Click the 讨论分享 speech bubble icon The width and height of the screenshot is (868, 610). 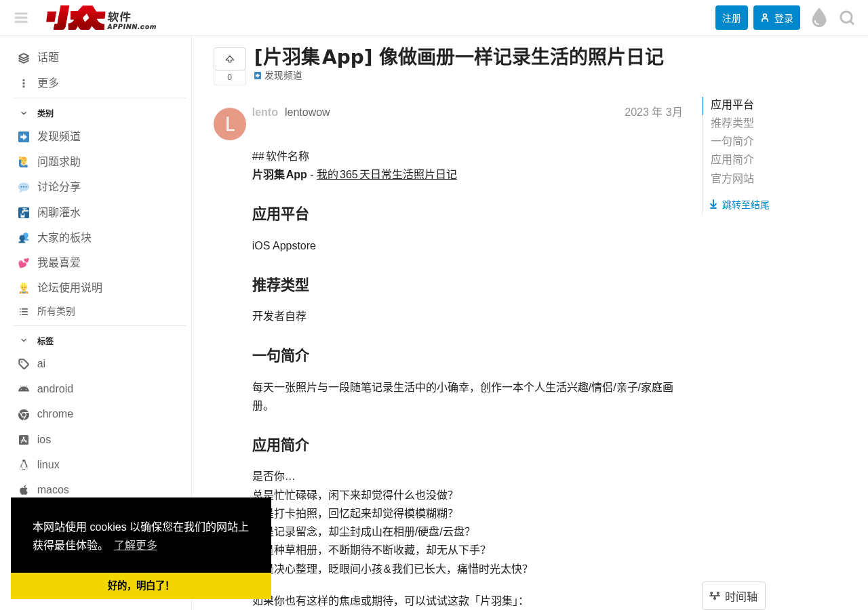click(x=24, y=187)
